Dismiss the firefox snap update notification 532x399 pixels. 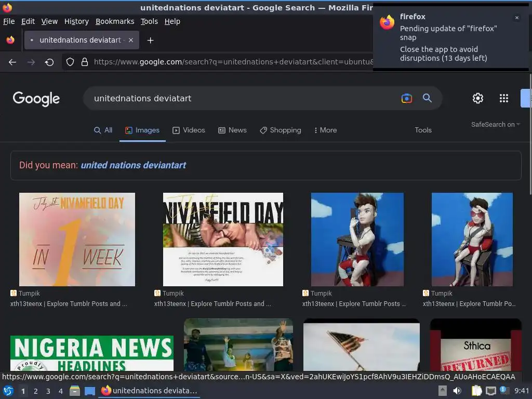point(517,18)
